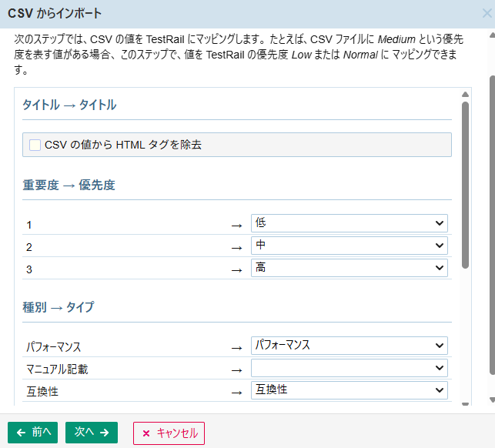
Task: Open the 中 priority dropdown for value 2
Action: [x=350, y=246]
